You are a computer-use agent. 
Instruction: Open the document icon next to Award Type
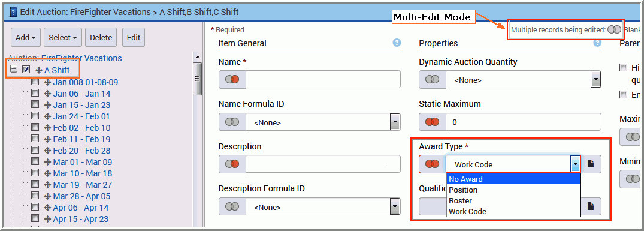click(x=591, y=164)
